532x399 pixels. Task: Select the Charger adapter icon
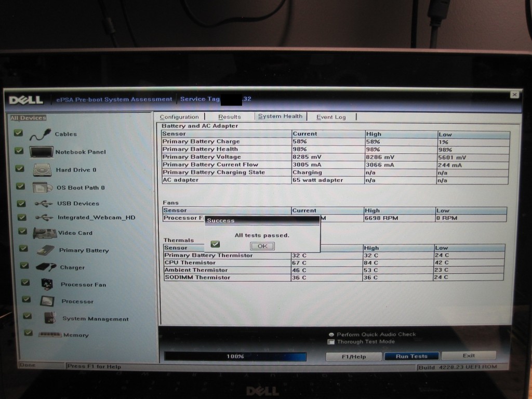click(x=46, y=267)
